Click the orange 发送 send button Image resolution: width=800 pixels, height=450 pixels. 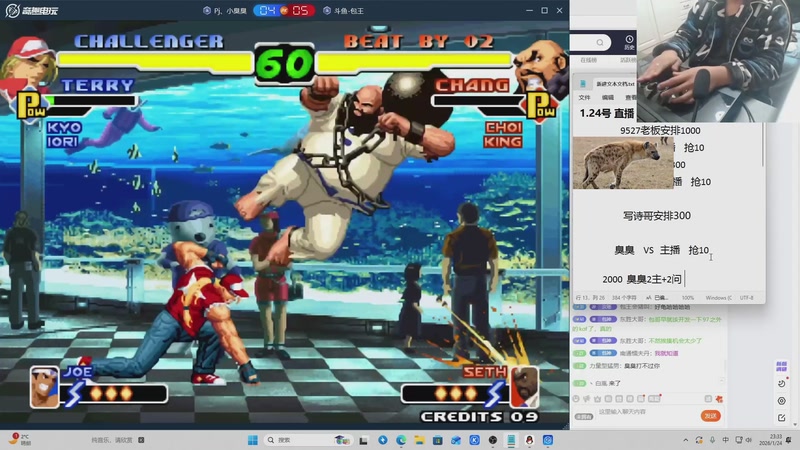(710, 416)
